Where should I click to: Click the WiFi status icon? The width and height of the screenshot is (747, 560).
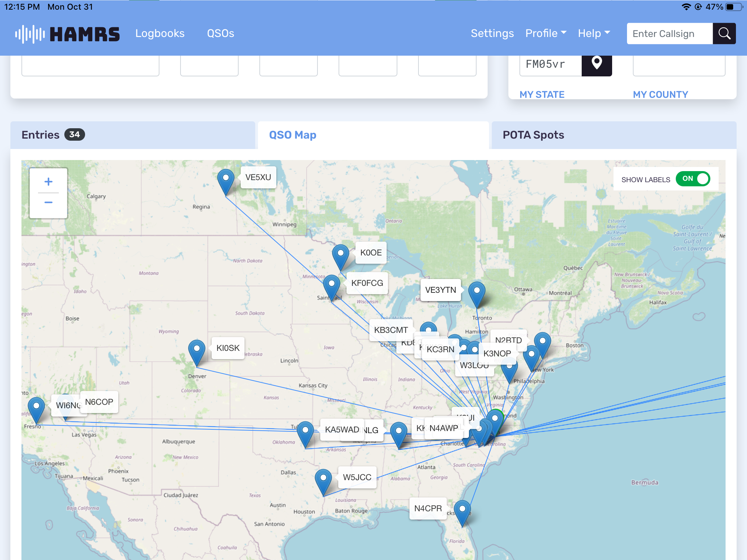(x=686, y=7)
